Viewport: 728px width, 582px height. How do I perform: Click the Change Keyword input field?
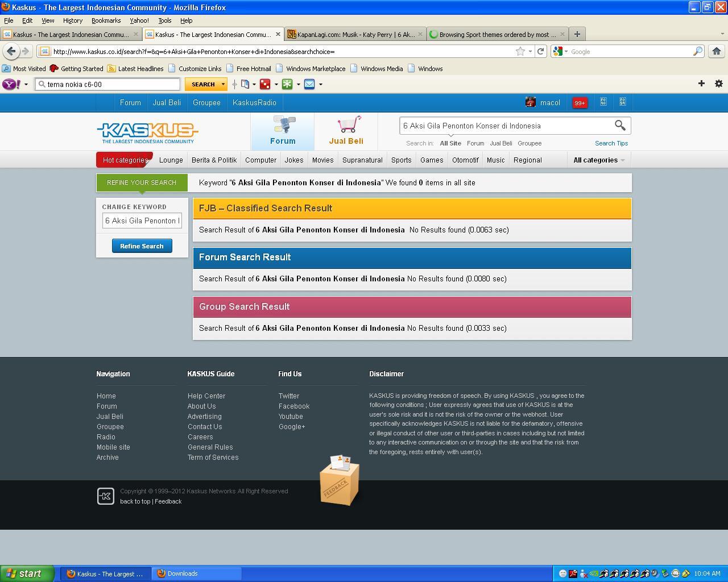[x=142, y=221]
